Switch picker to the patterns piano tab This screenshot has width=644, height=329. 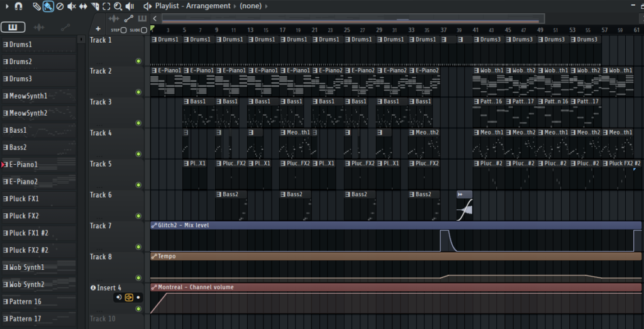[13, 28]
